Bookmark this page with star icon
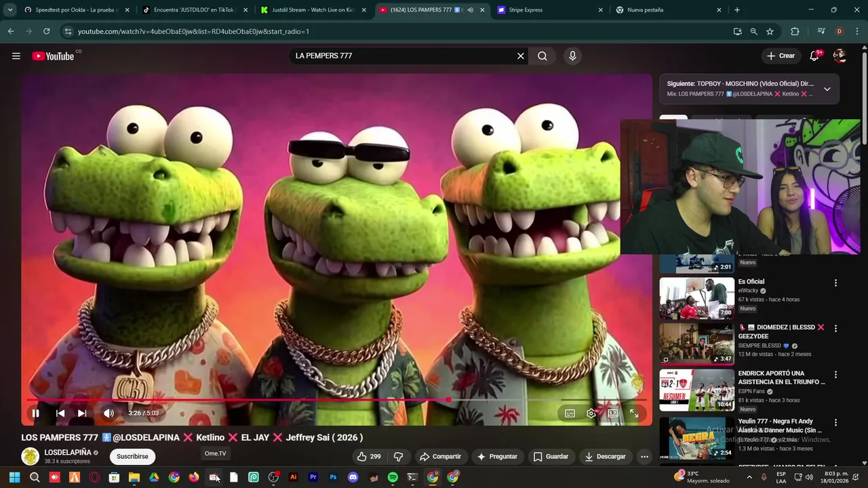This screenshot has height=488, width=868. point(770,31)
